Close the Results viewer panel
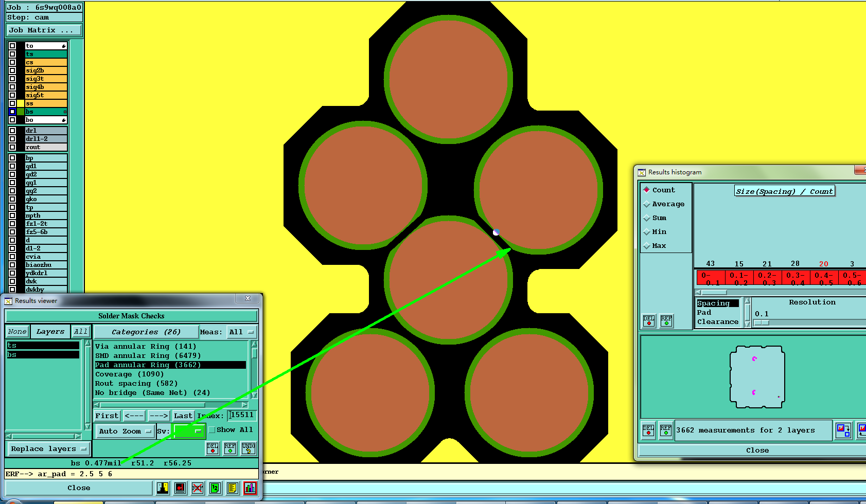 click(x=79, y=488)
